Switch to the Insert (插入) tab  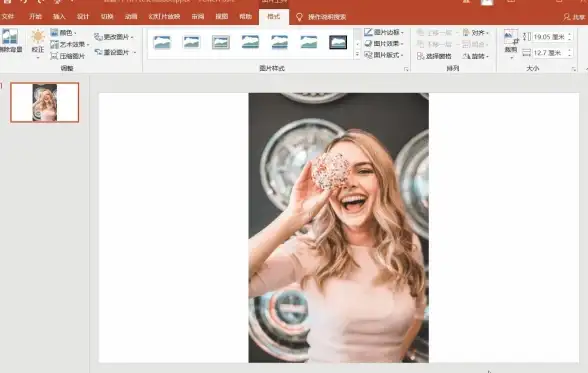click(59, 16)
